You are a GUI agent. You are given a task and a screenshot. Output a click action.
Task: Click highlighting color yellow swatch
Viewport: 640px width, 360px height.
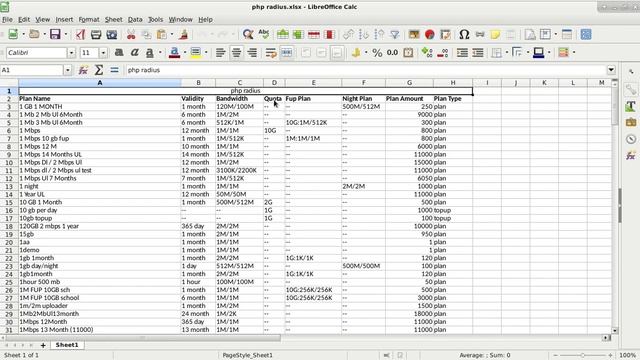tap(196, 53)
